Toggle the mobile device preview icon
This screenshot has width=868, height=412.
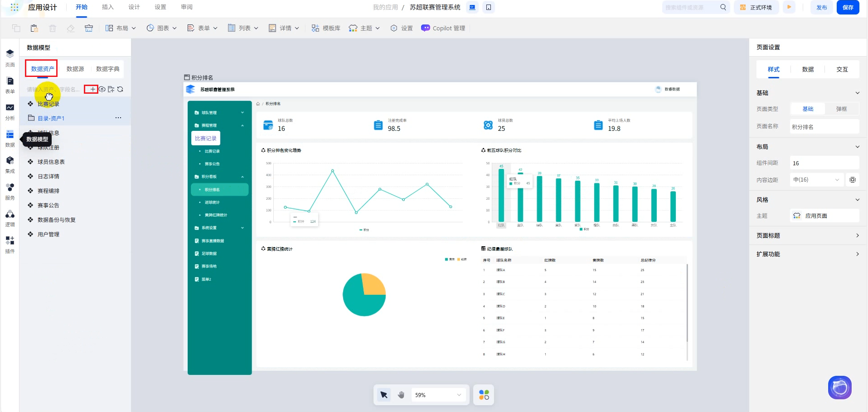click(489, 7)
